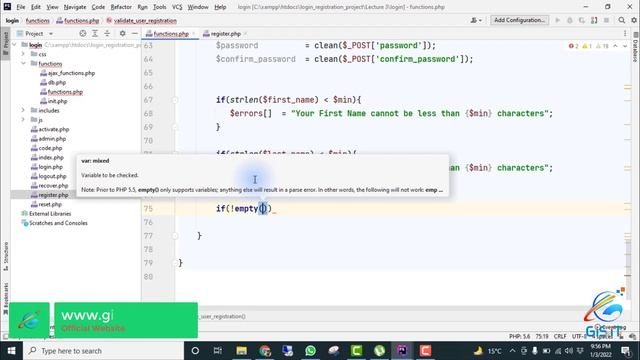Click the Run play icon in toolbar
This screenshot has width=640, height=360.
(558, 20)
